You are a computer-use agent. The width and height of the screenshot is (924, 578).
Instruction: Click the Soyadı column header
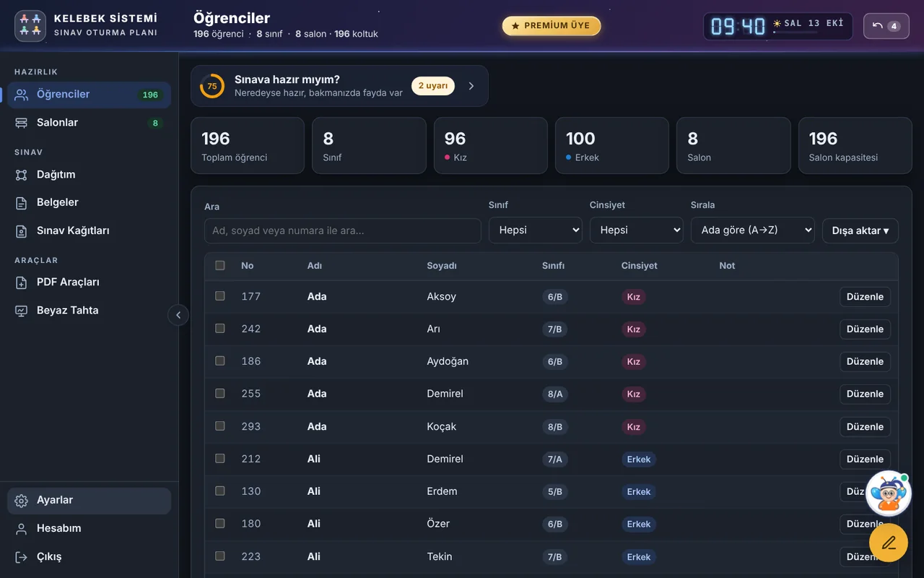[x=442, y=266]
